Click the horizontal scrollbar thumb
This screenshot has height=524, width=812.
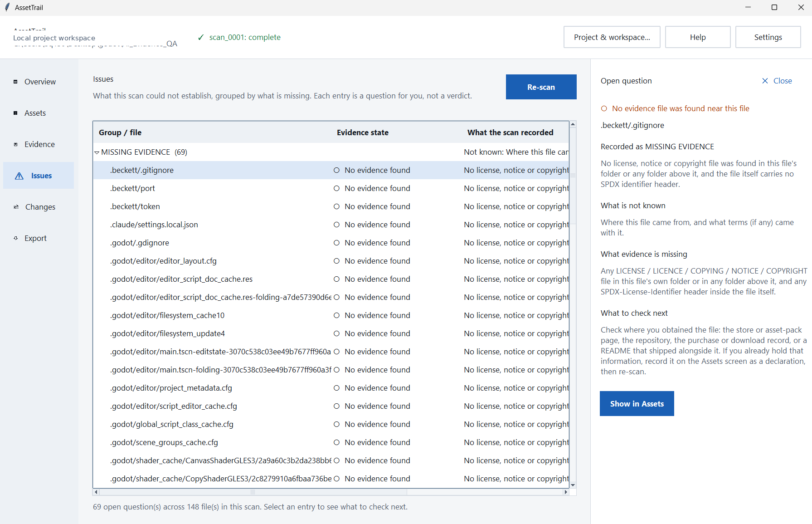click(253, 492)
